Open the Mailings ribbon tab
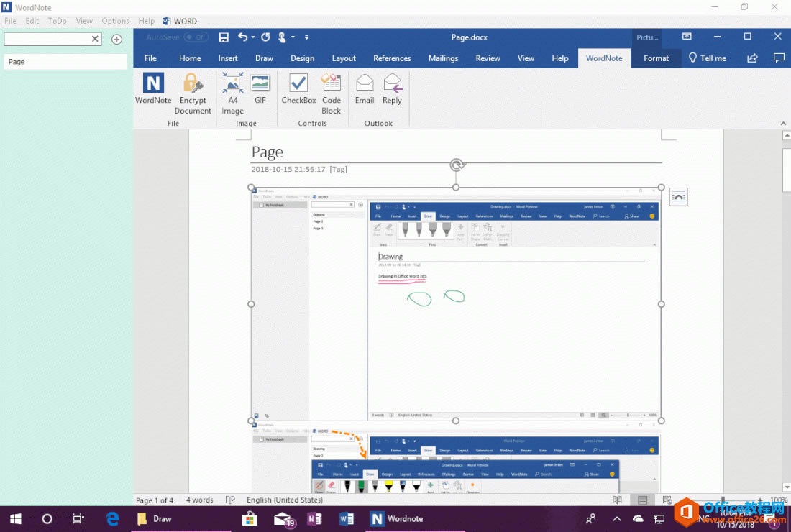 click(x=443, y=58)
